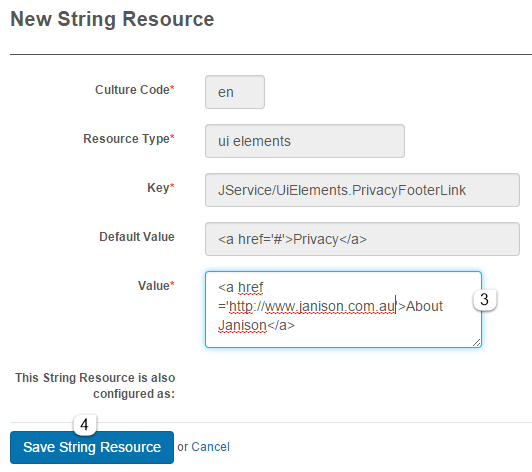Click the Default Value label
The width and height of the screenshot is (532, 472).
pyautogui.click(x=137, y=237)
